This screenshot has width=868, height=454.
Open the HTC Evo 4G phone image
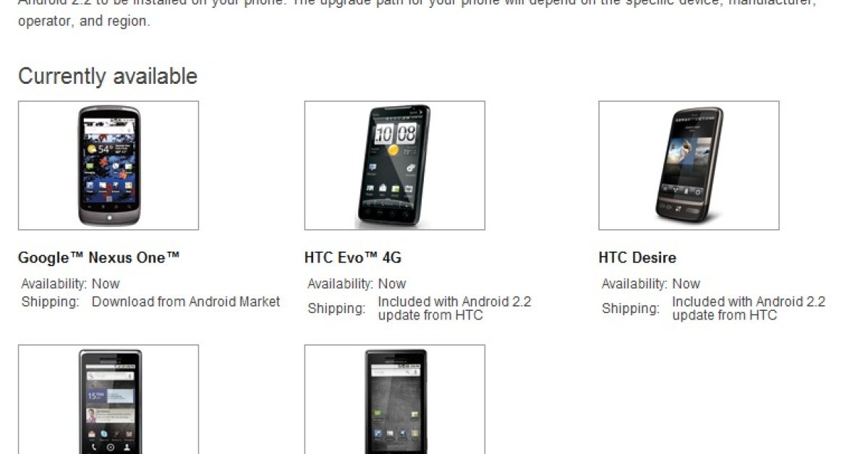tap(395, 166)
